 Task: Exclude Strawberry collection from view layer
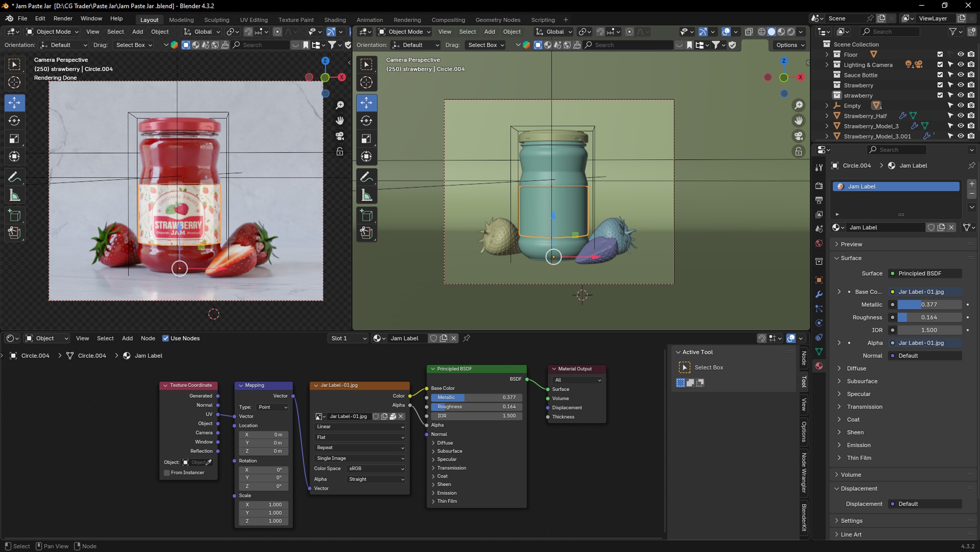[x=940, y=85]
